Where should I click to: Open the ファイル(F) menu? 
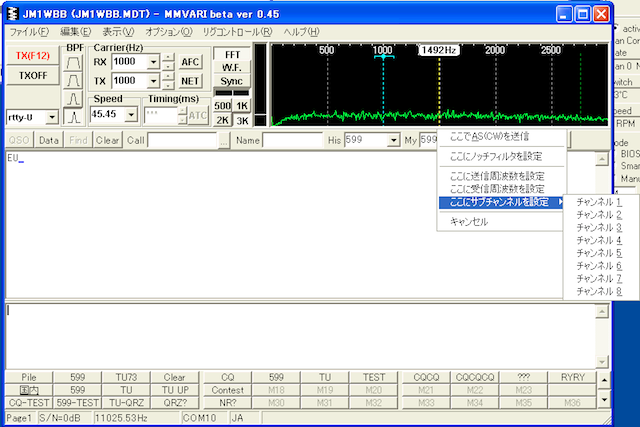tap(29, 32)
